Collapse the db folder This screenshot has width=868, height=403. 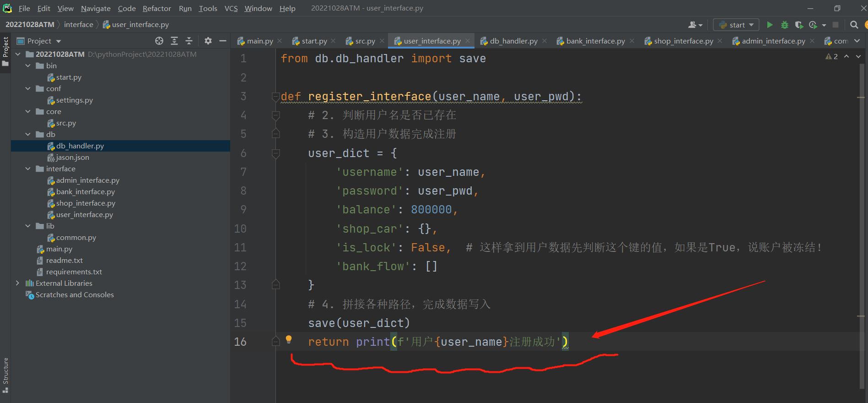[x=28, y=134]
